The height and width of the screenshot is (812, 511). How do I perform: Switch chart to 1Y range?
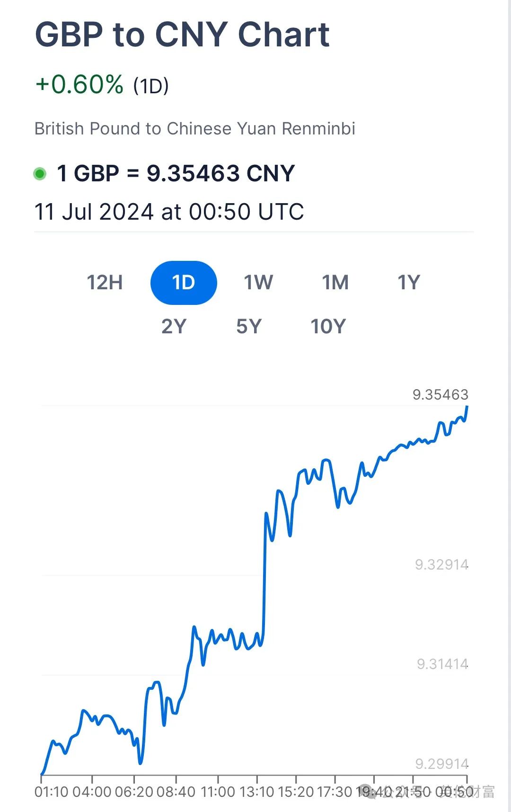pyautogui.click(x=409, y=283)
